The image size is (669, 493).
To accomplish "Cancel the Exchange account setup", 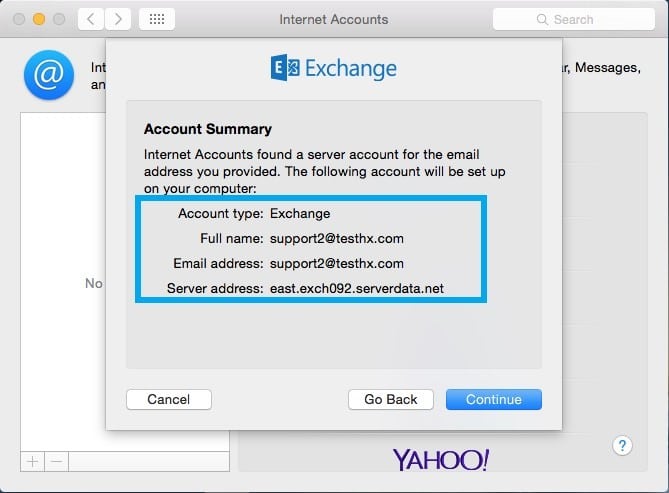I will [x=169, y=400].
